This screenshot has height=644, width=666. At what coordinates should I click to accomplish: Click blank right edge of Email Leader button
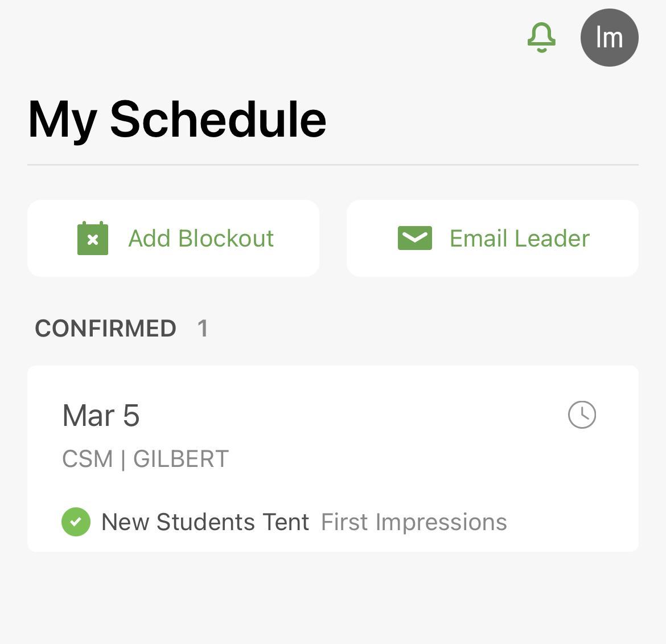pos(618,238)
